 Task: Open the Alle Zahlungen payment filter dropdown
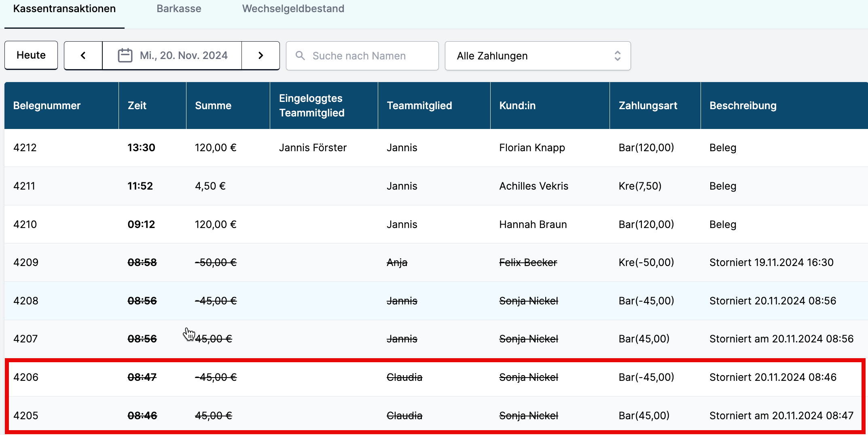537,56
